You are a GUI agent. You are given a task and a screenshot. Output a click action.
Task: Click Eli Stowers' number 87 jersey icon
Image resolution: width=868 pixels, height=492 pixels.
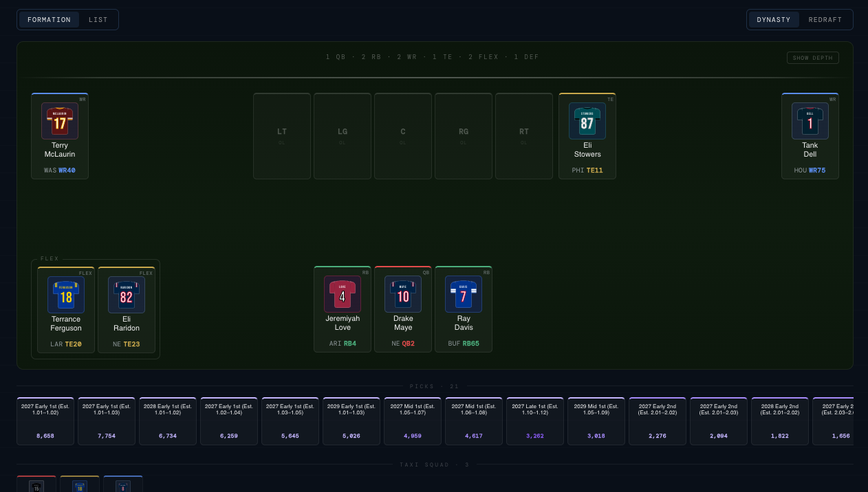(x=587, y=121)
